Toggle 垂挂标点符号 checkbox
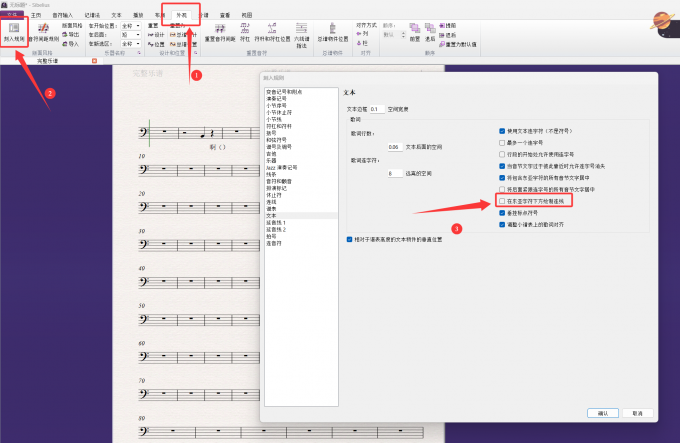The image size is (680, 443). pyautogui.click(x=502, y=213)
